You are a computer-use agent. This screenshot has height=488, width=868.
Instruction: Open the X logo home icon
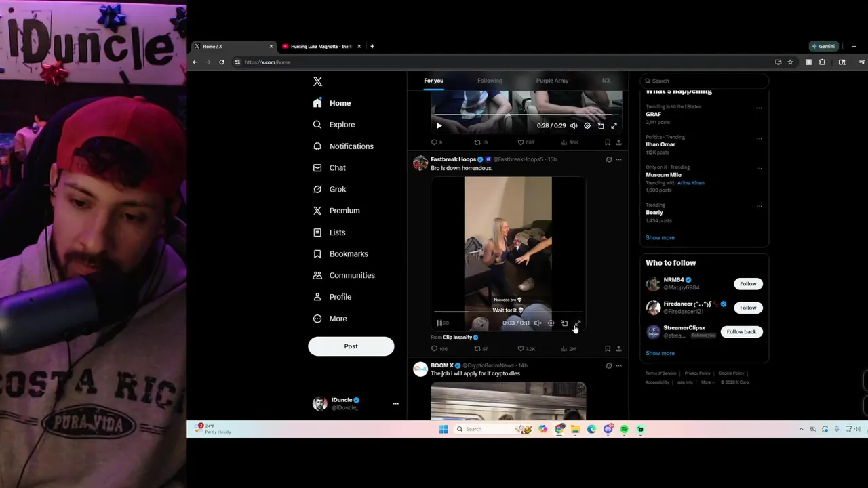point(317,81)
